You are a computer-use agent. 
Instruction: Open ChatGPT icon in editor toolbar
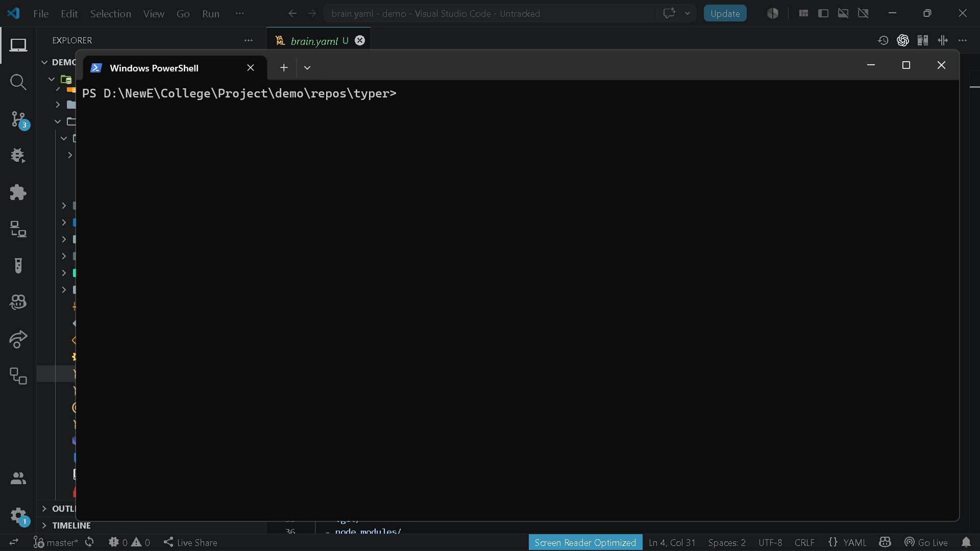pyautogui.click(x=902, y=40)
